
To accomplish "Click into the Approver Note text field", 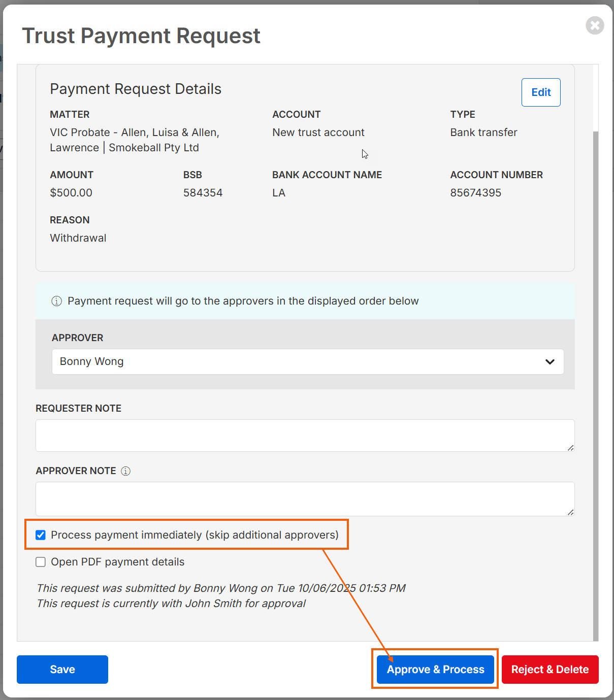I will (x=305, y=499).
